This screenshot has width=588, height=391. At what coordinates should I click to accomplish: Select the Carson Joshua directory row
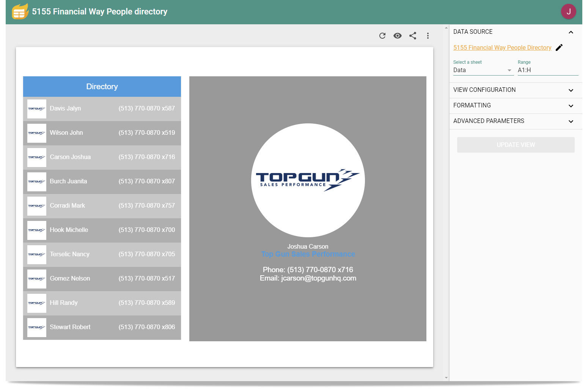[x=102, y=158]
